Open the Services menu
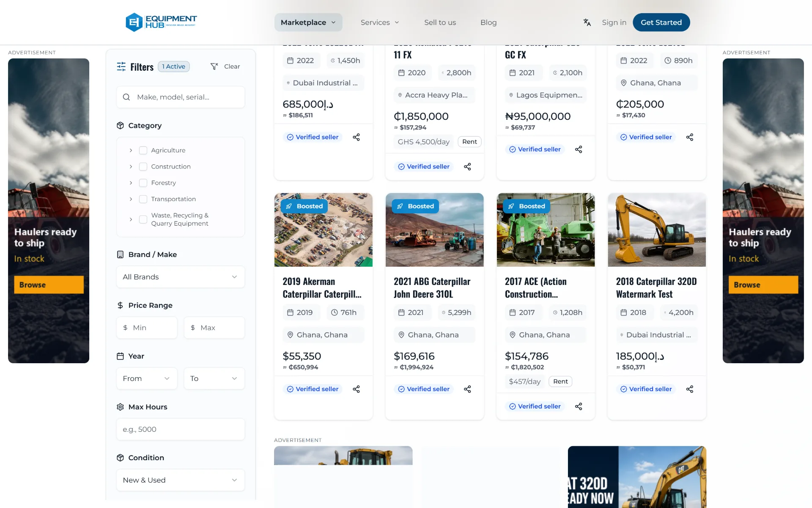Viewport: 812px width, 508px height. pos(380,22)
